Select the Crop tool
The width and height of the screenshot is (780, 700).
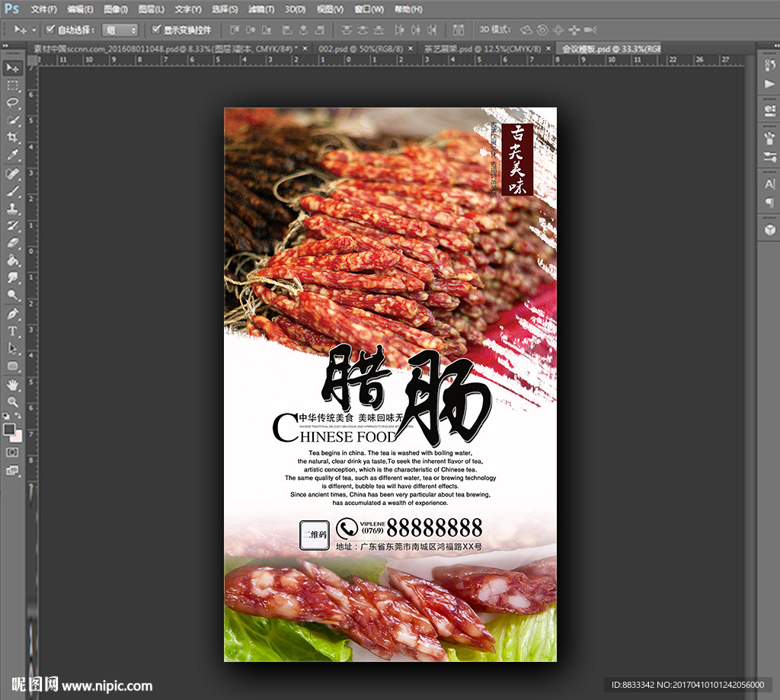point(12,138)
